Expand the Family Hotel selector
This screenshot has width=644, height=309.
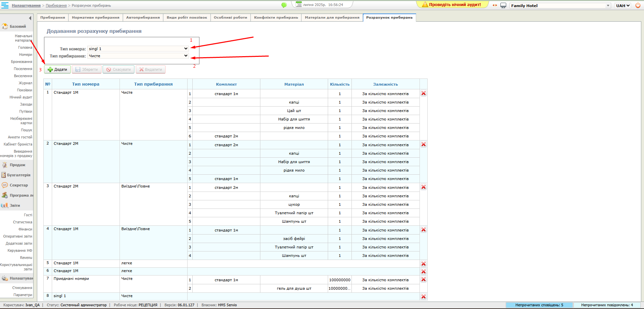[560, 6]
